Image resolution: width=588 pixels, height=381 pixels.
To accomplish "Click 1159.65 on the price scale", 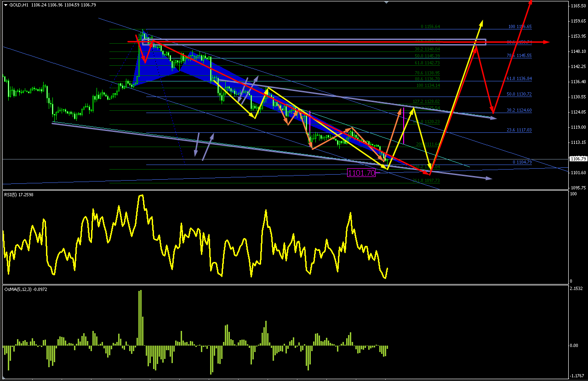I will (x=577, y=21).
